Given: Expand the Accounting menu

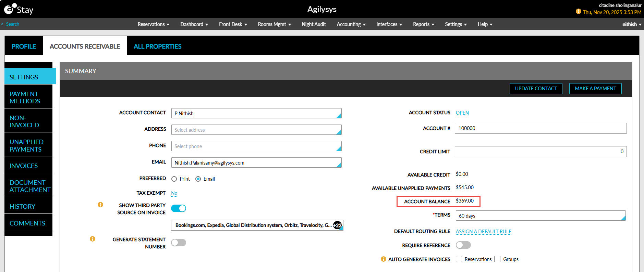Looking at the screenshot, I should click(351, 24).
